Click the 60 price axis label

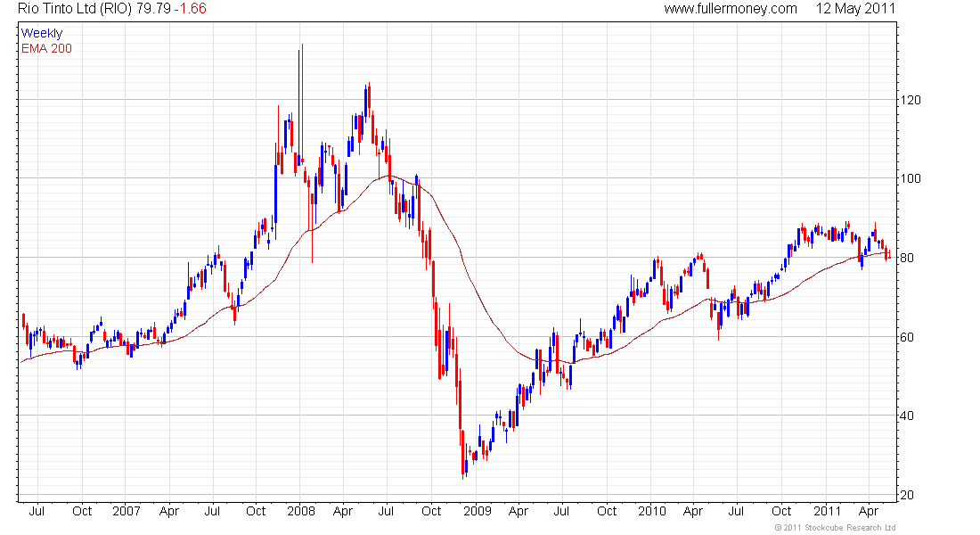coord(907,337)
